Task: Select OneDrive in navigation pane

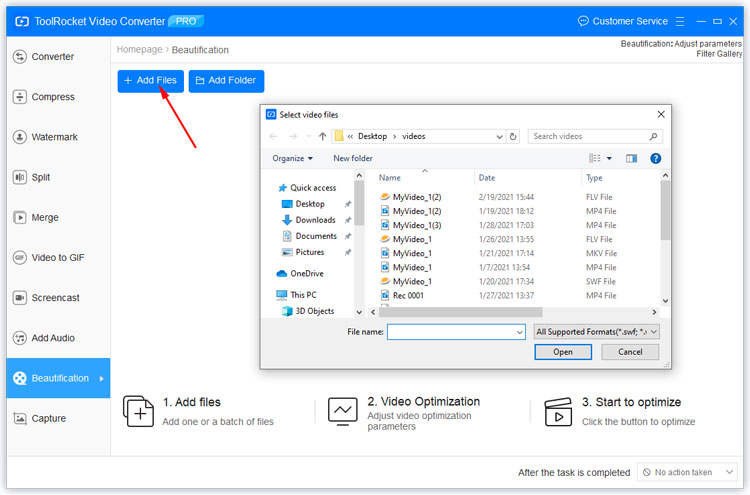Action: 300,274
